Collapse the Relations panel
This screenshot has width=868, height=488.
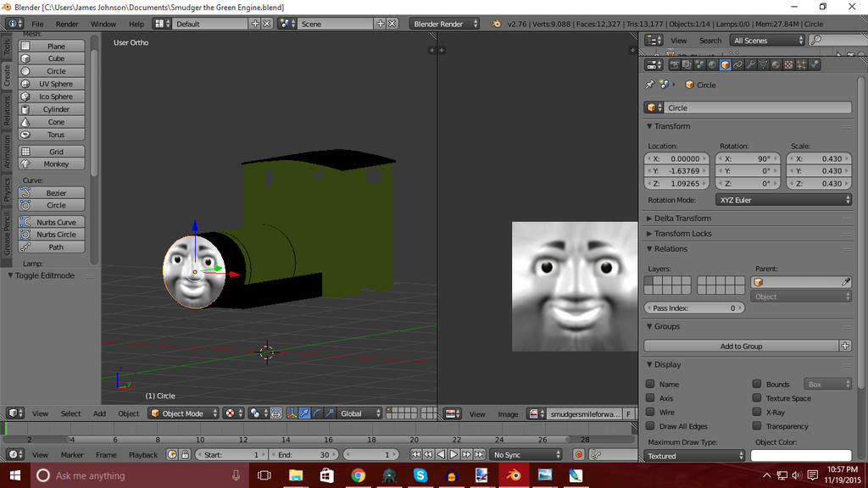point(649,249)
